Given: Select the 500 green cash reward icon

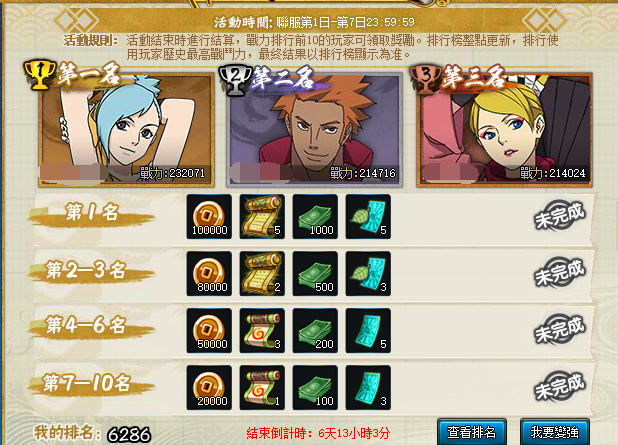Looking at the screenshot, I should coord(315,274).
